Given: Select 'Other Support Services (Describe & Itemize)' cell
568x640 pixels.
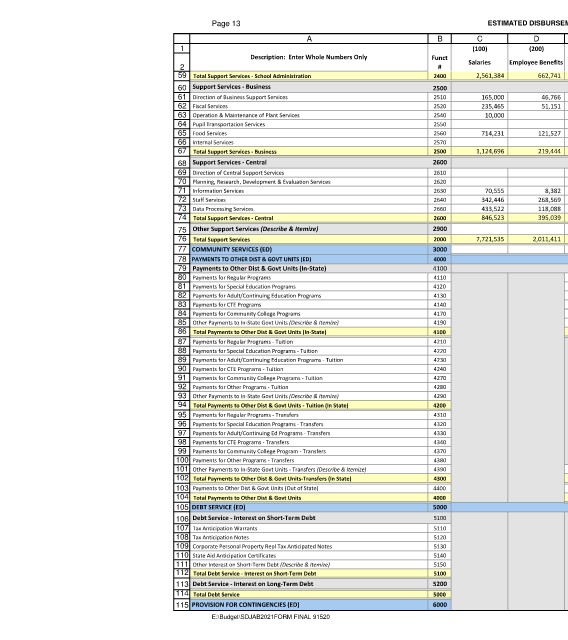Looking at the screenshot, I should point(309,229).
